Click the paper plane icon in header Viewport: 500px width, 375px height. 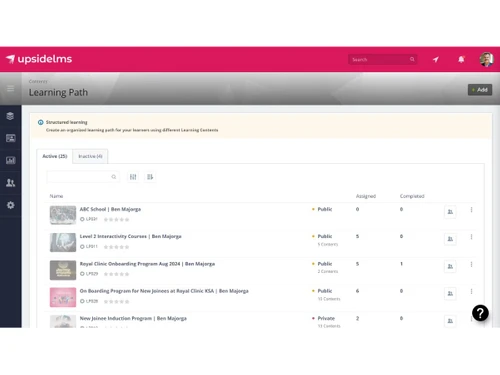(x=436, y=59)
